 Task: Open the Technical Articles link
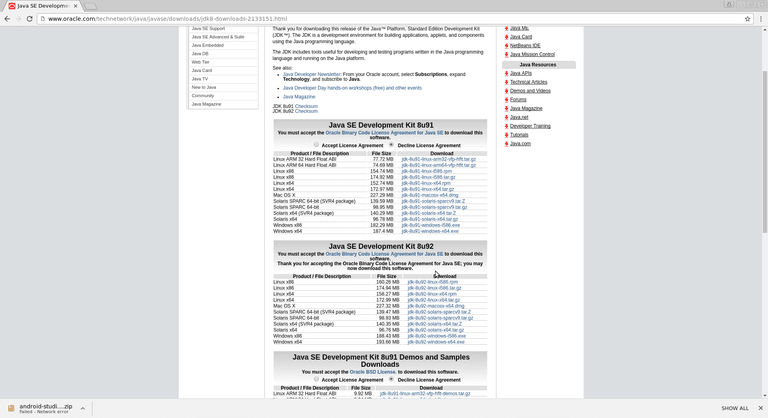pyautogui.click(x=528, y=82)
